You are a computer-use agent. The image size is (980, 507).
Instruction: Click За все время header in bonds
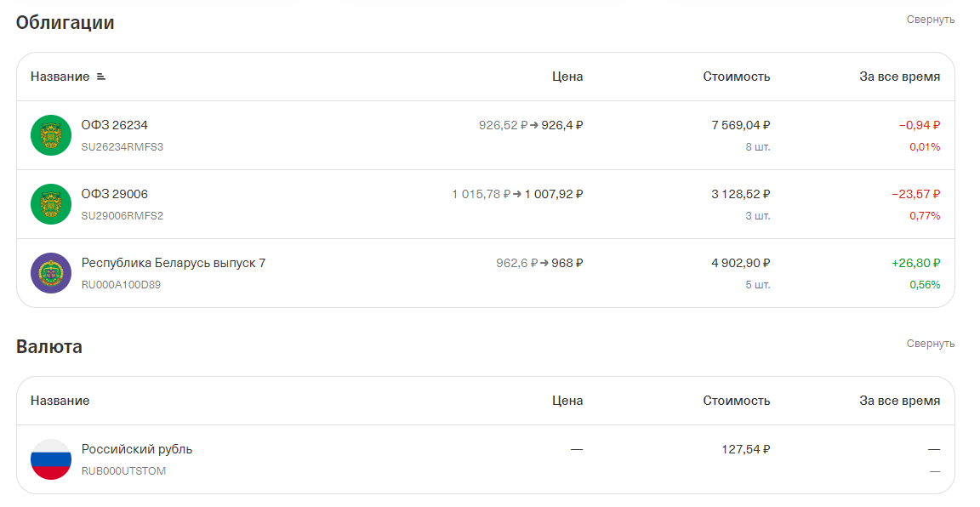(899, 77)
